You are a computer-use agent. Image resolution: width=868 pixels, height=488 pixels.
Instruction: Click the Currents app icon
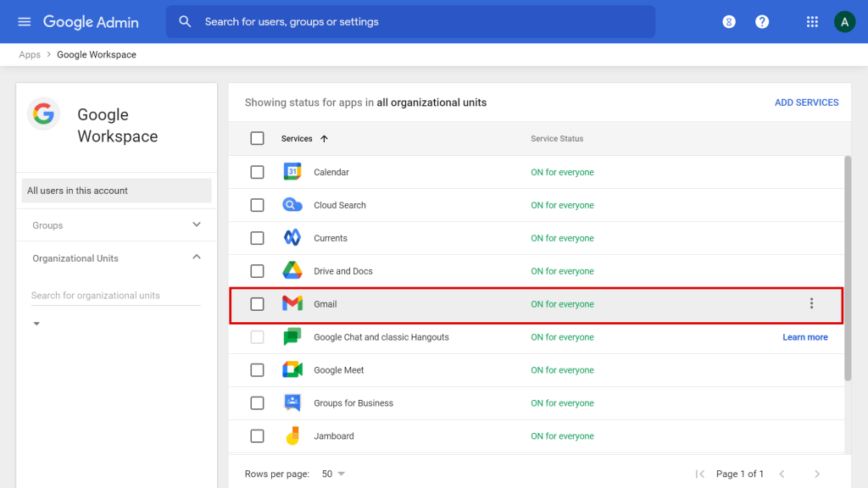(292, 238)
